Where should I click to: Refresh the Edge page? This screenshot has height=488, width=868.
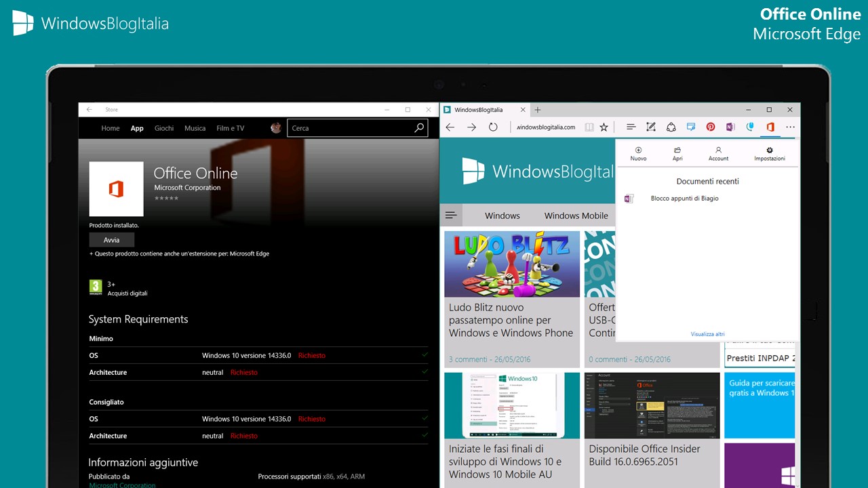click(493, 127)
